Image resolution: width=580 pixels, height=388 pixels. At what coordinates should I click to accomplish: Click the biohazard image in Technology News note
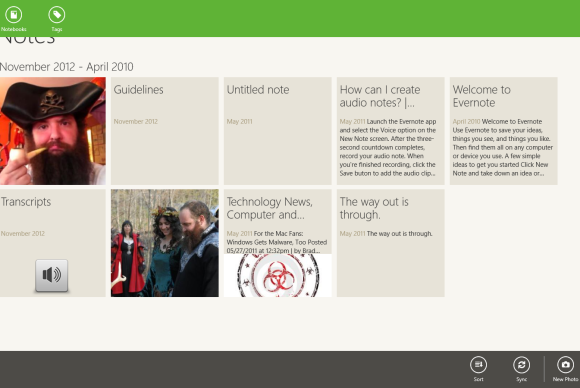(x=277, y=275)
